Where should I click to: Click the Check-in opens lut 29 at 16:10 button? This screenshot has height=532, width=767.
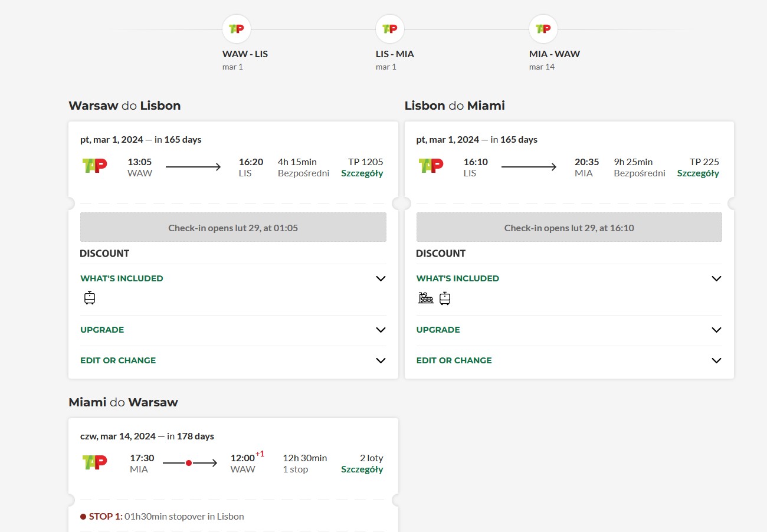pos(569,227)
